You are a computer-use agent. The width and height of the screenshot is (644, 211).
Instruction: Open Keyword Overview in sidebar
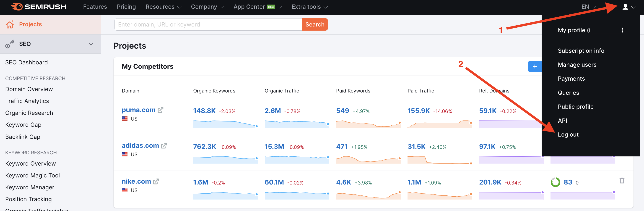click(x=31, y=164)
